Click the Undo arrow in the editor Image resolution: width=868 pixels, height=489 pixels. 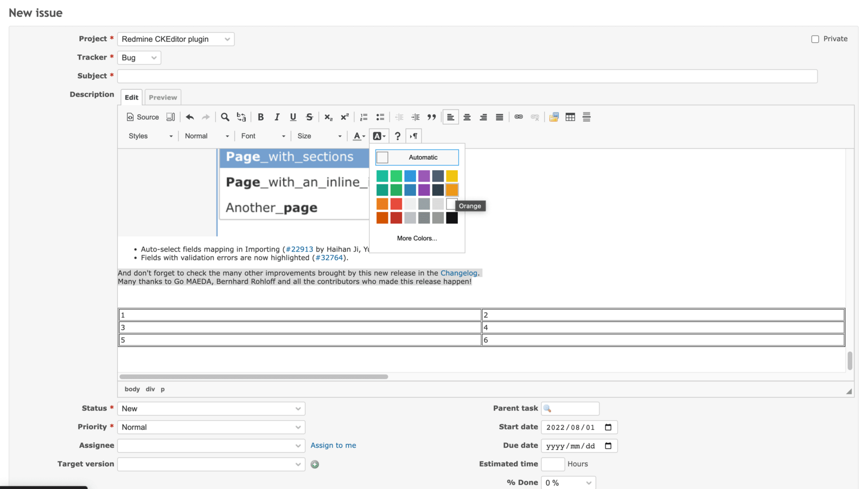[x=189, y=117]
